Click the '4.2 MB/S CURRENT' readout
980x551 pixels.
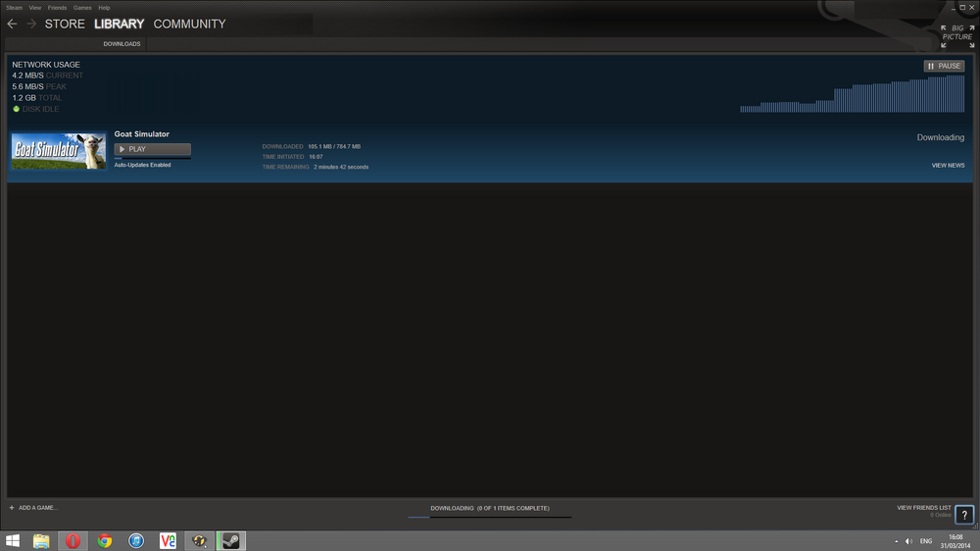(x=47, y=75)
